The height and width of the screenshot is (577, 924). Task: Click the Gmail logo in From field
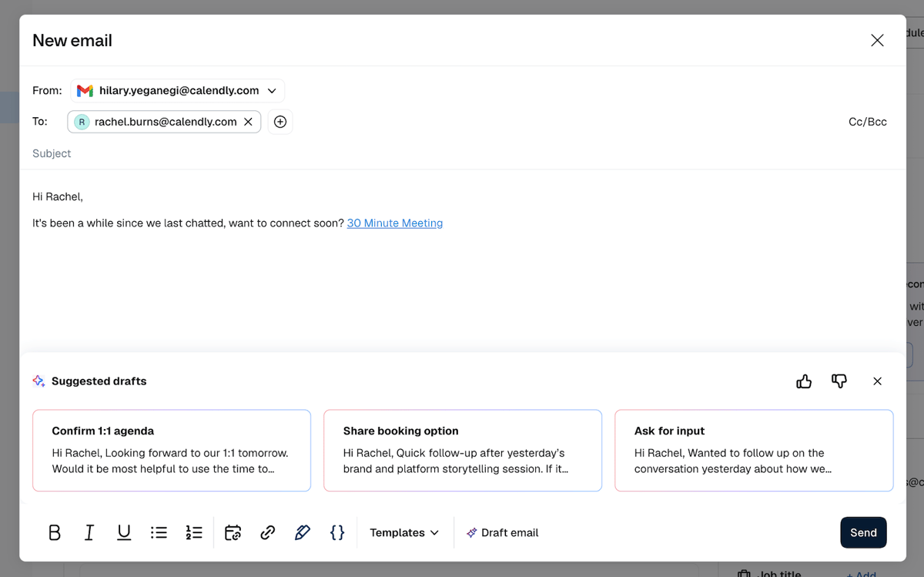pyautogui.click(x=85, y=91)
